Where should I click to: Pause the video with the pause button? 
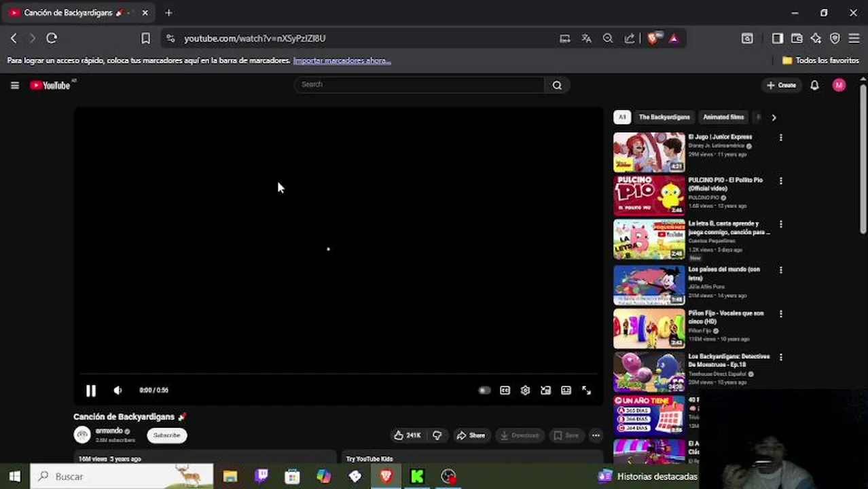[x=90, y=391]
